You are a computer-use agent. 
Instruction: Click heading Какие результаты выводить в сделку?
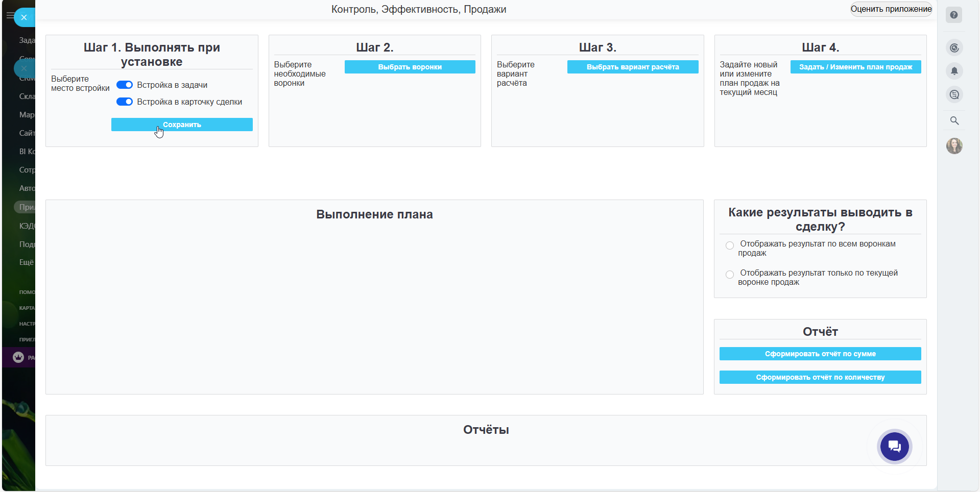tap(820, 219)
